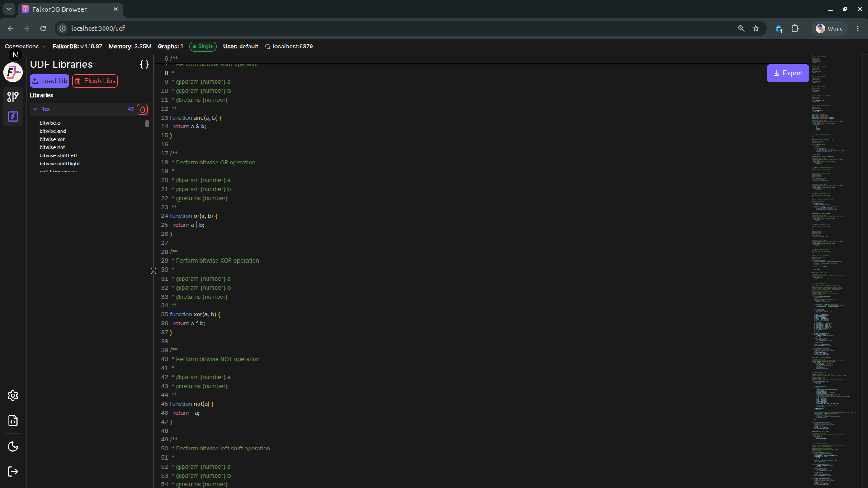Select the UDF function sidebar icon
Image resolution: width=868 pixels, height=488 pixels.
pyautogui.click(x=13, y=117)
